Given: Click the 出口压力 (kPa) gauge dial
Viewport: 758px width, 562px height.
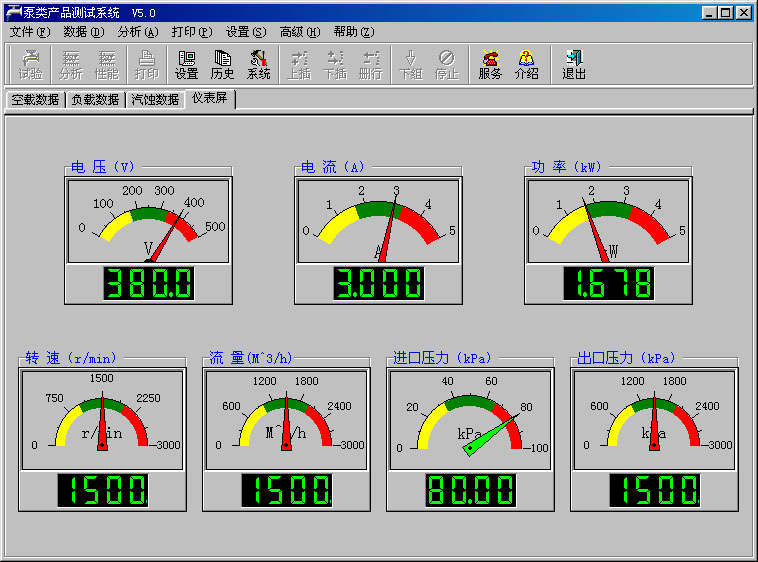Looking at the screenshot, I should [x=655, y=420].
